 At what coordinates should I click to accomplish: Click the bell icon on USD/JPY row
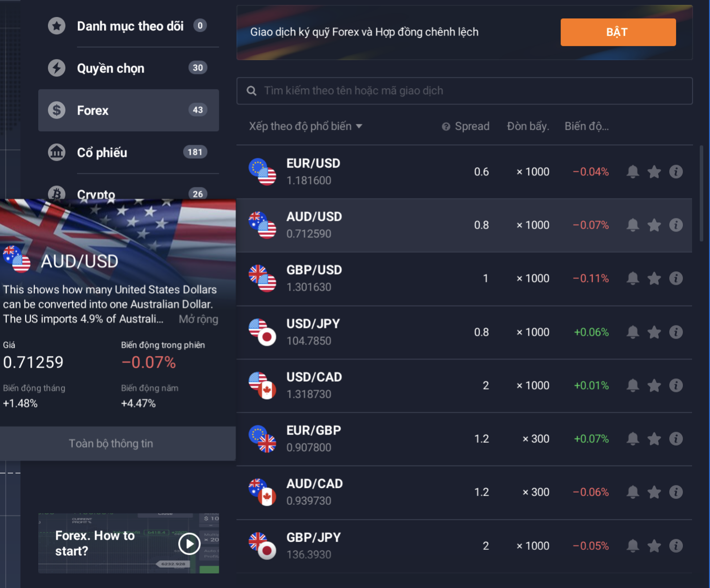pos(633,332)
